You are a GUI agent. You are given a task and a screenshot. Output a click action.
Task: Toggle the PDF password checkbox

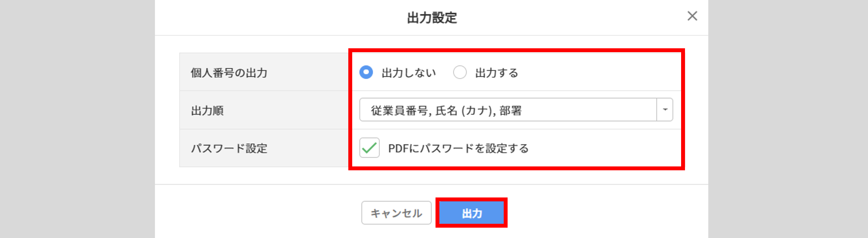[369, 148]
